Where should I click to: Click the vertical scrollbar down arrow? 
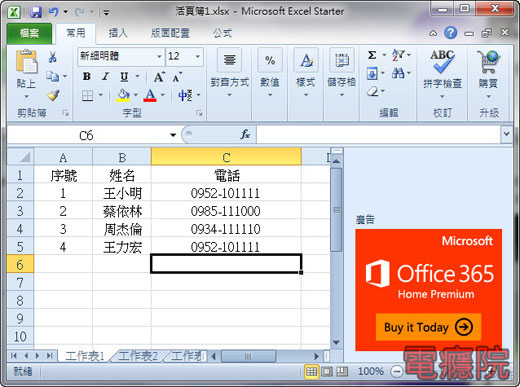pos(336,342)
